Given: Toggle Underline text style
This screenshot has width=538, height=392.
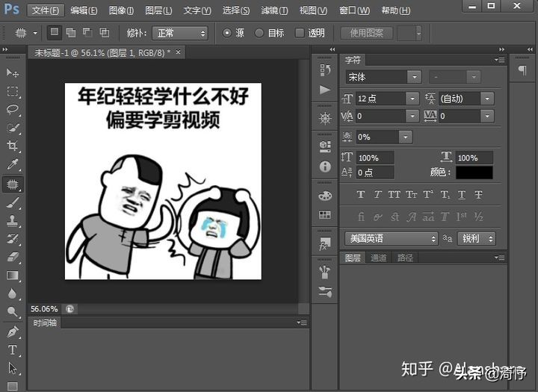Looking at the screenshot, I should tap(462, 194).
